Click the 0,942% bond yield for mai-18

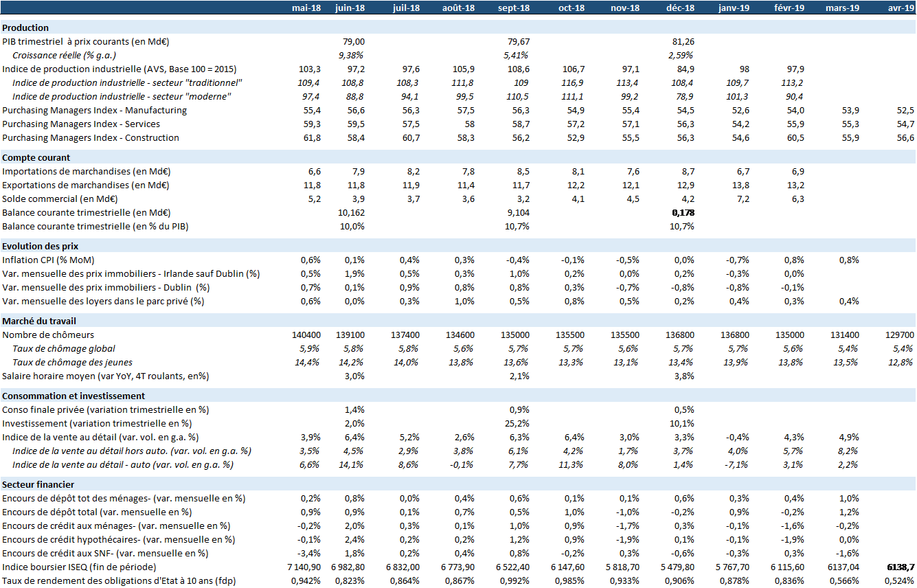[306, 580]
